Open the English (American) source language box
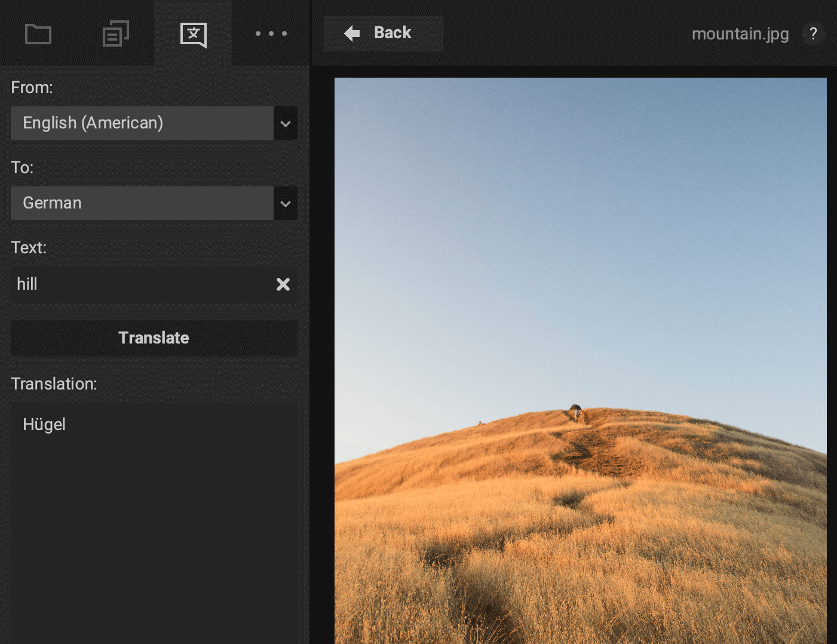The width and height of the screenshot is (837, 644). coord(142,123)
